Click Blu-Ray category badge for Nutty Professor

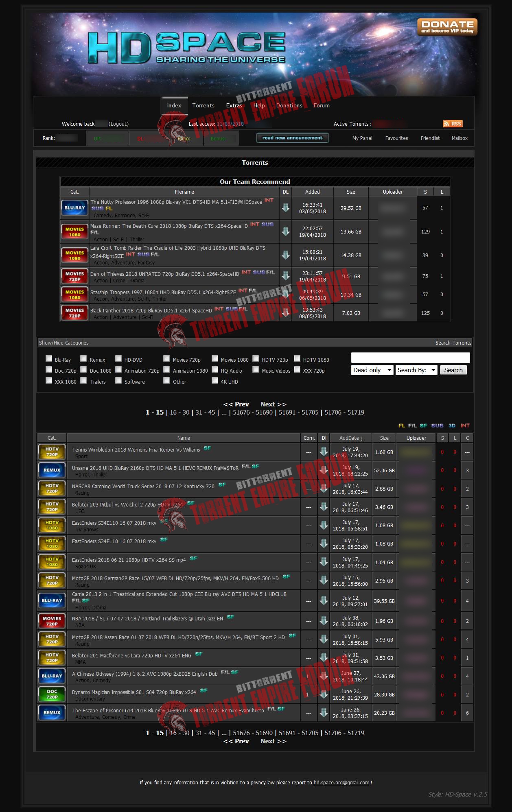pos(74,207)
